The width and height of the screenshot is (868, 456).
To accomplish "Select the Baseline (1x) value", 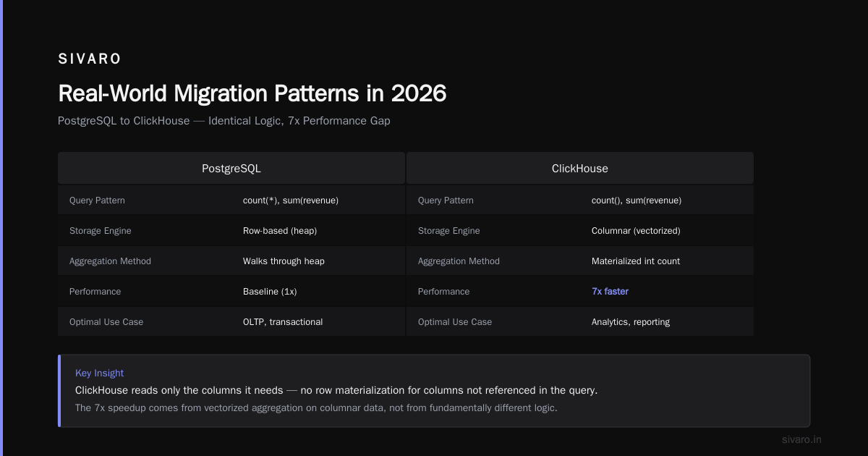I will [x=270, y=292].
